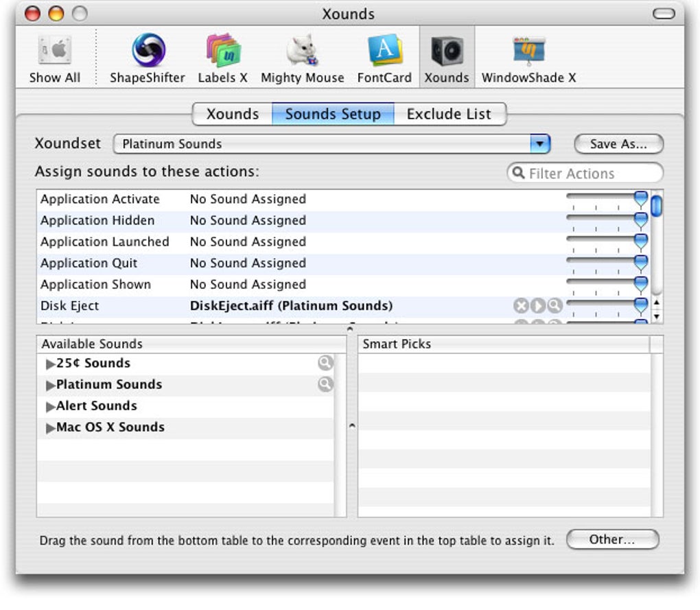Viewport: 700px width, 610px height.
Task: Select the Application Shown action row
Action: coord(343,285)
